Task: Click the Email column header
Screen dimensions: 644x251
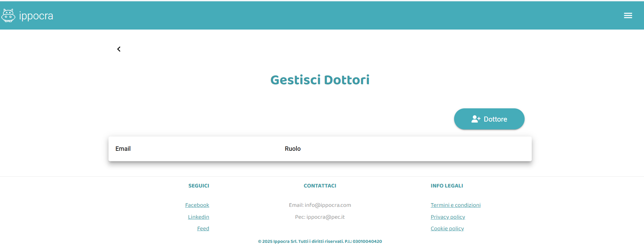Action: [x=123, y=149]
